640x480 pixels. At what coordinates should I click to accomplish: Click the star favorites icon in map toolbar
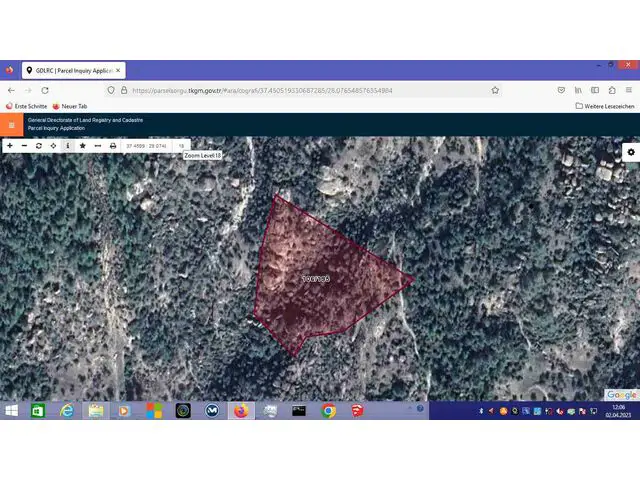click(82, 146)
